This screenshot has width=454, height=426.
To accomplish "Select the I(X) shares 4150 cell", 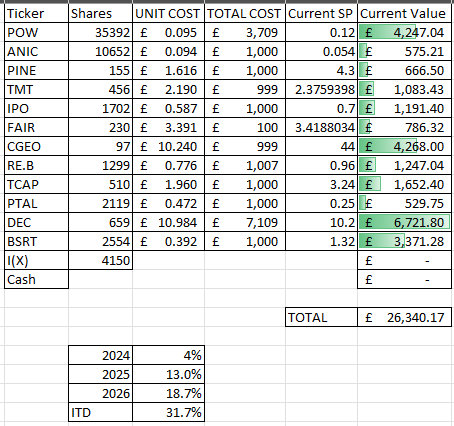I will coord(100,260).
